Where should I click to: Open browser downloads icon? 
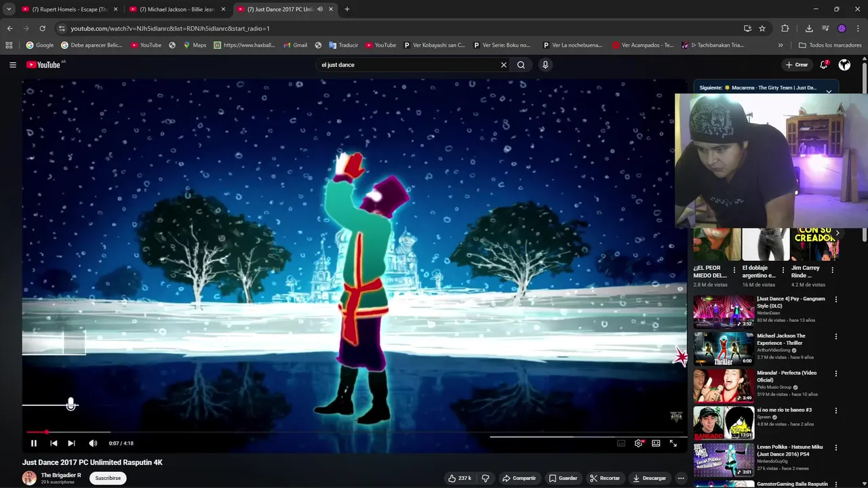coord(809,28)
